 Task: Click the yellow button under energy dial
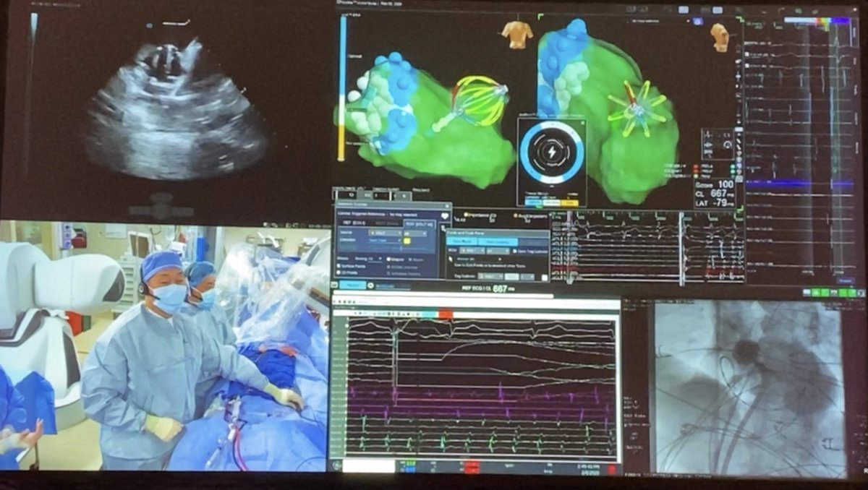point(570,203)
